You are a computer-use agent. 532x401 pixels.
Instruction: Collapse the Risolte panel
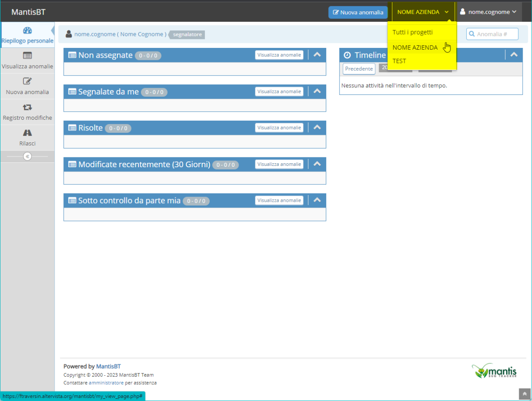point(317,127)
